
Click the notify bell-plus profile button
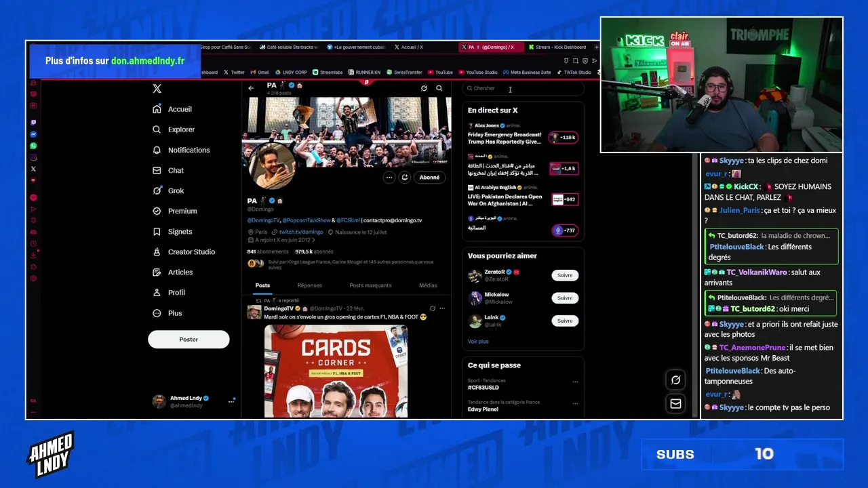405,178
